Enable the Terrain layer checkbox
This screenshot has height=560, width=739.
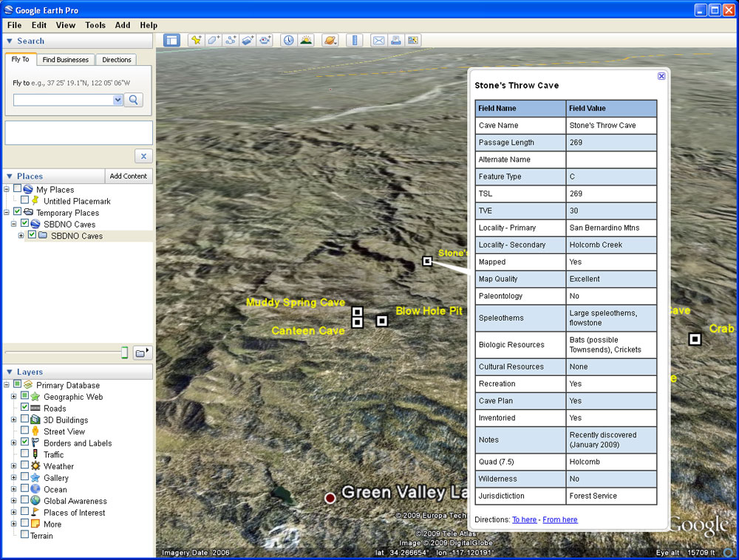point(24,535)
